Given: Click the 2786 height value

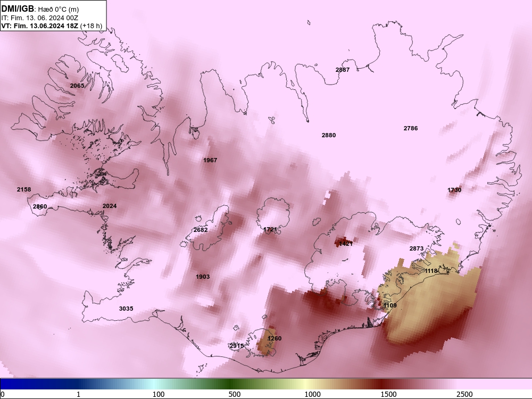Looking at the screenshot, I should click(x=411, y=128).
